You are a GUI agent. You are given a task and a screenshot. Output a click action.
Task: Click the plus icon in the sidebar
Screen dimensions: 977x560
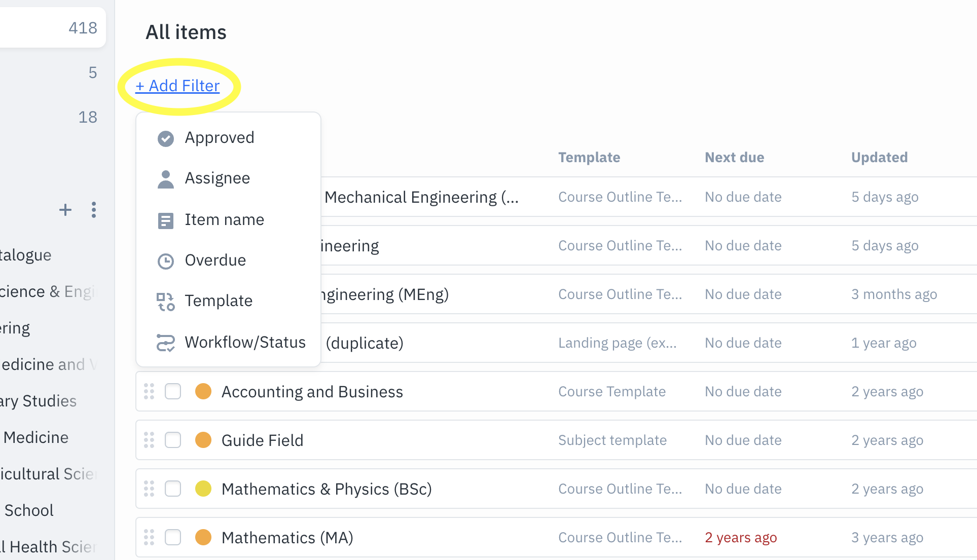(x=65, y=210)
